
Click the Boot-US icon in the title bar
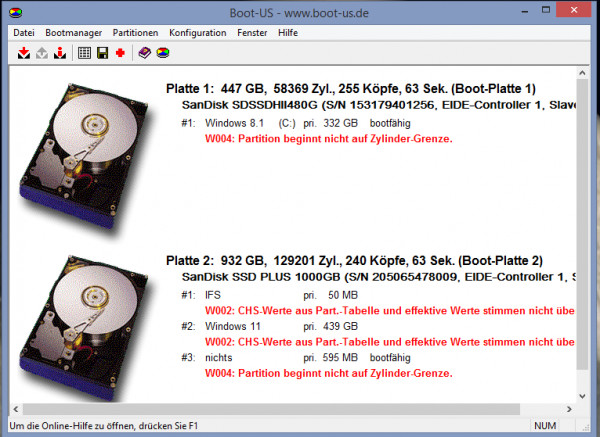click(16, 12)
